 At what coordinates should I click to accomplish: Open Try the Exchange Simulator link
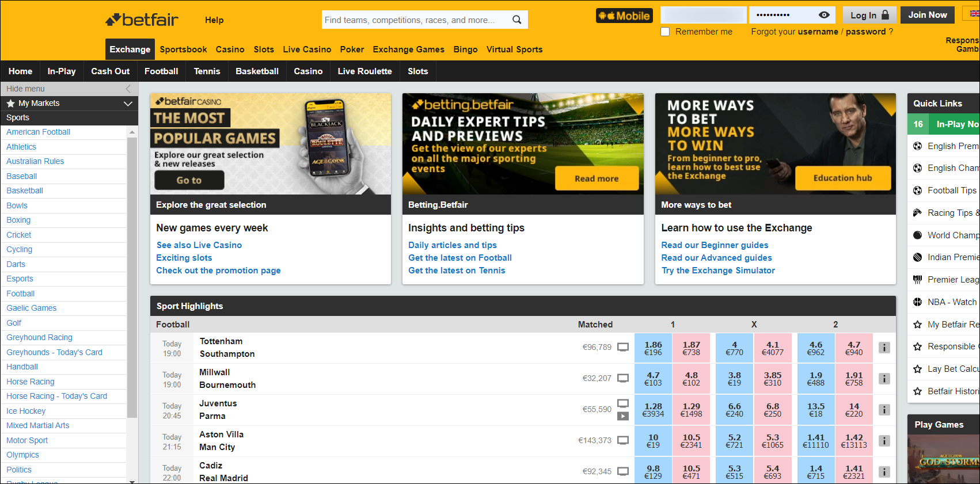pyautogui.click(x=718, y=270)
